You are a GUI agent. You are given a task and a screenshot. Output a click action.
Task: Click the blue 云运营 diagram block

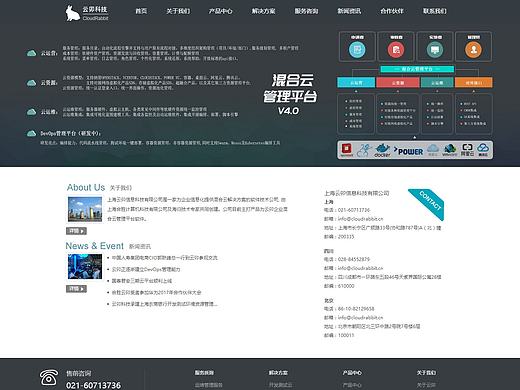point(356,82)
